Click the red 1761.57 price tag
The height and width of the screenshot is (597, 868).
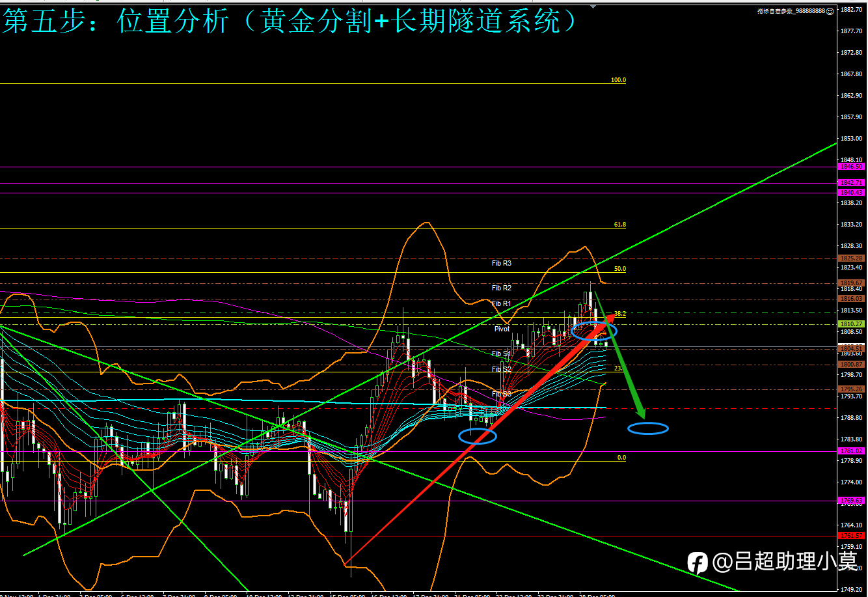[852, 535]
